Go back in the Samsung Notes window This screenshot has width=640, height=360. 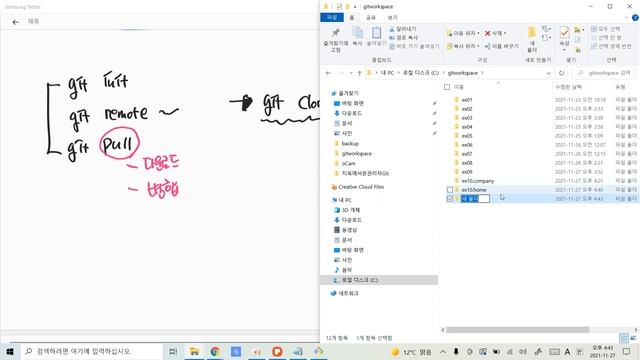(x=16, y=22)
